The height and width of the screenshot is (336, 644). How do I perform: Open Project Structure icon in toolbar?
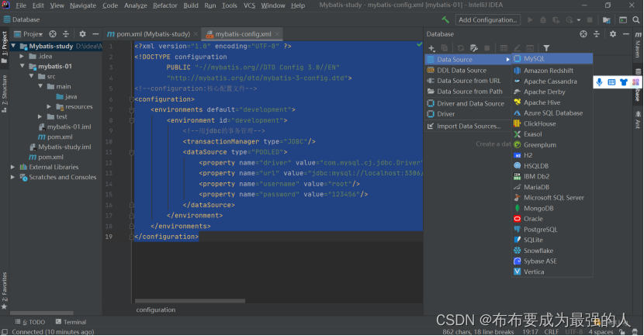pos(607,19)
